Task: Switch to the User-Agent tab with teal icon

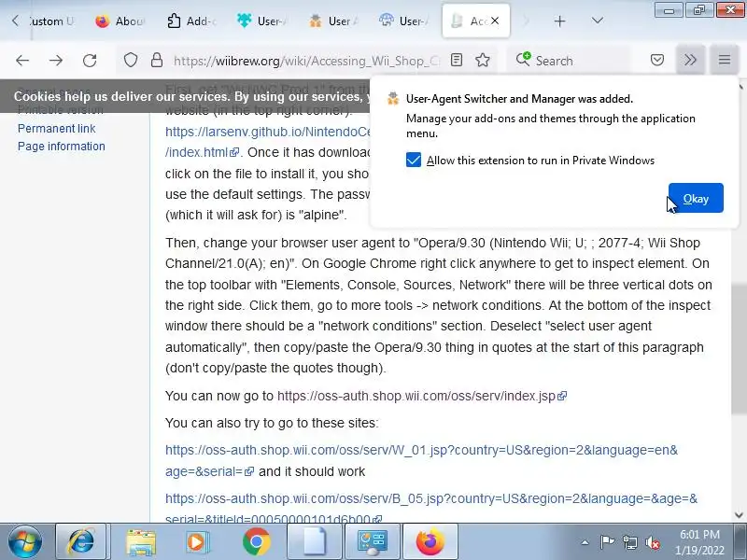Action: click(x=261, y=21)
